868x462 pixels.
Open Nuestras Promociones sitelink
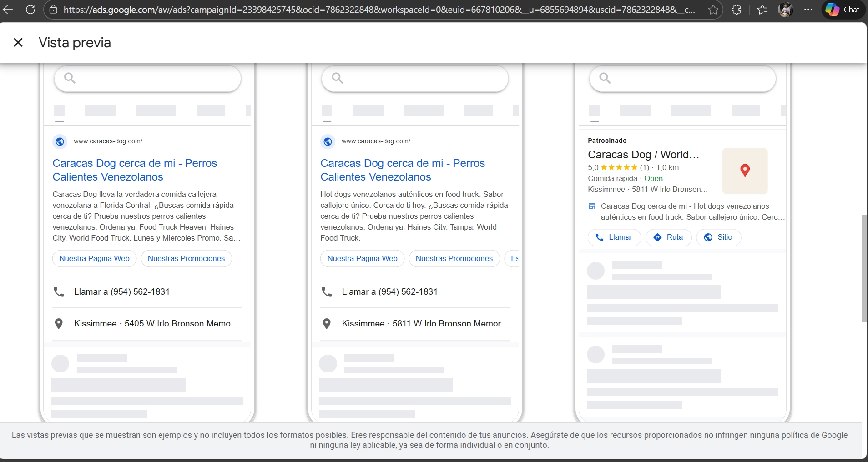tap(186, 258)
